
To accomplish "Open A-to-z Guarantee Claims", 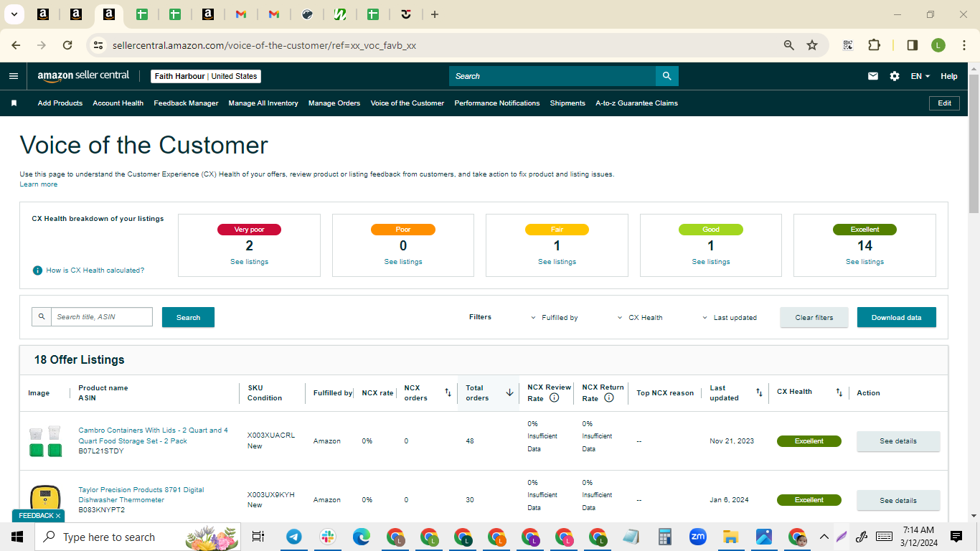I will [x=636, y=103].
